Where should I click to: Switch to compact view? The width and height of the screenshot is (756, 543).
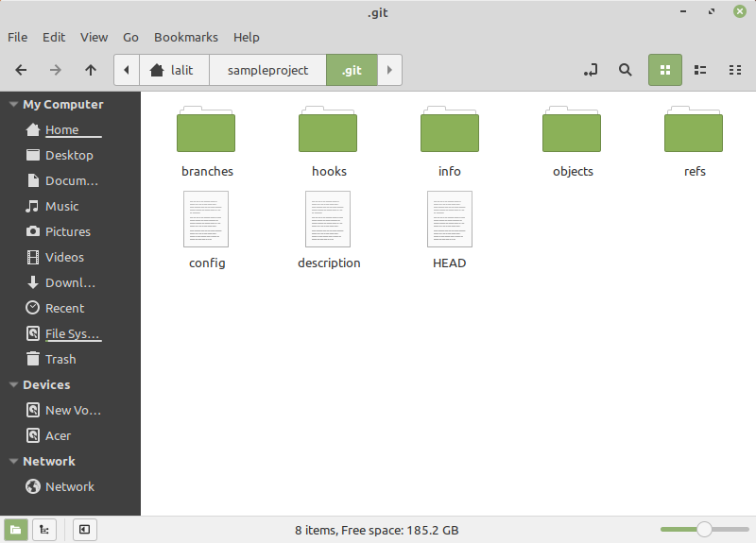click(735, 70)
